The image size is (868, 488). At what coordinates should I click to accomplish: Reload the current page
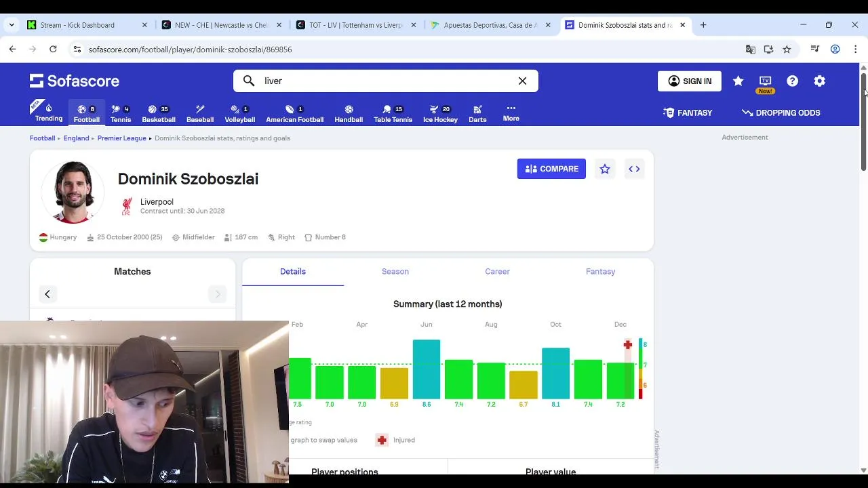[53, 49]
